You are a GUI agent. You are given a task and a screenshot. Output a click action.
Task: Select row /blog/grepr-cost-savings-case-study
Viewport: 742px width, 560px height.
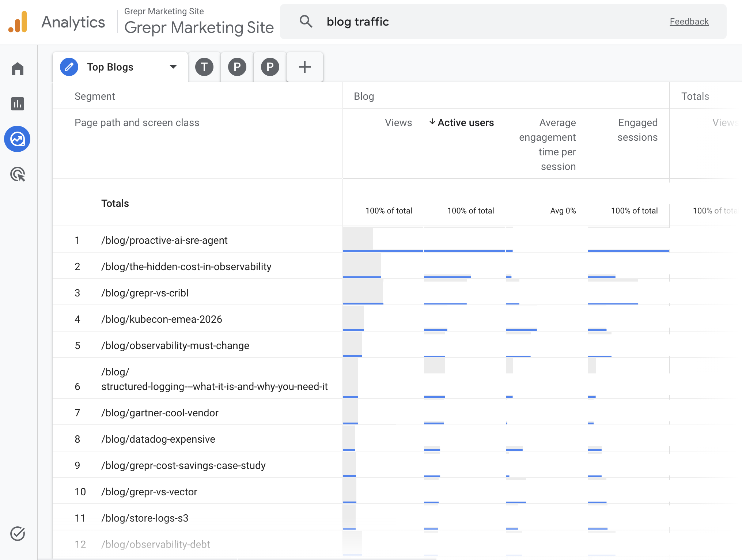click(x=183, y=465)
